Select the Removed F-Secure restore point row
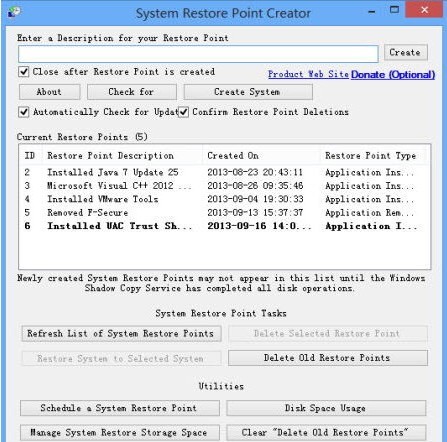447x442 pixels. pyautogui.click(x=224, y=212)
